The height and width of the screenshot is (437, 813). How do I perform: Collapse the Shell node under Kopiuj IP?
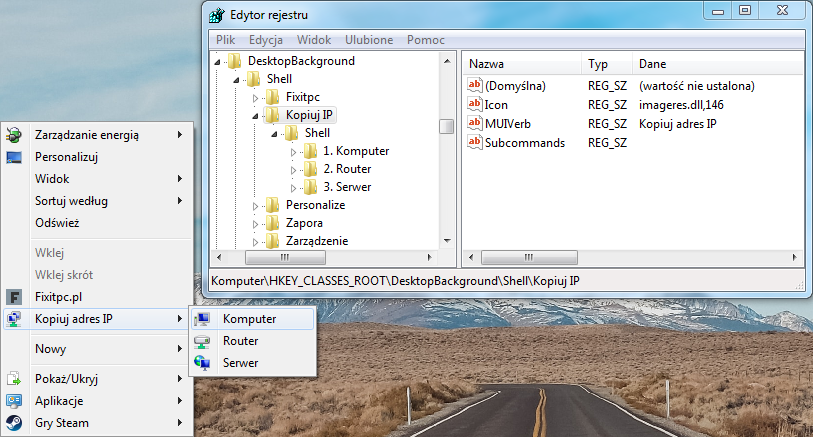(x=274, y=134)
